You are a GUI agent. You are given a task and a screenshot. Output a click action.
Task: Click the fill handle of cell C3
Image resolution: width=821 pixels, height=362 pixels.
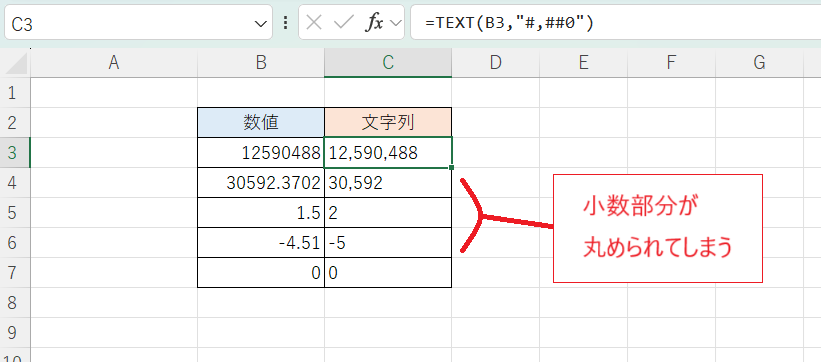coord(451,167)
